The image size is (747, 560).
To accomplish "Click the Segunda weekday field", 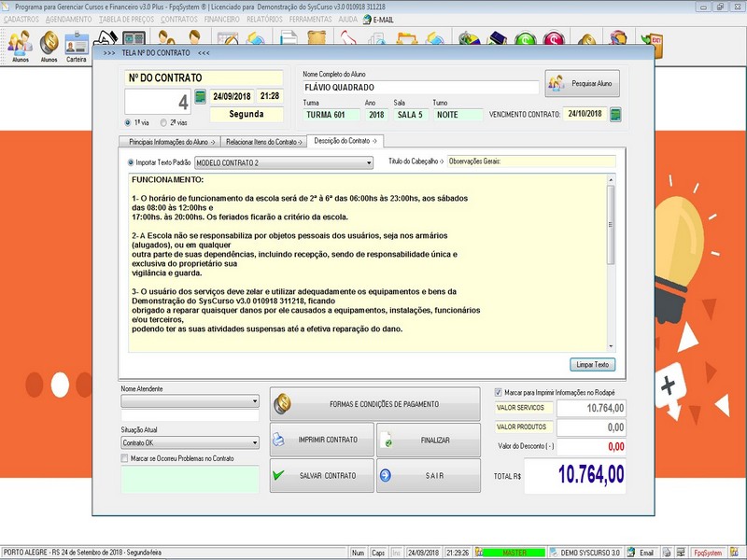I will (247, 114).
